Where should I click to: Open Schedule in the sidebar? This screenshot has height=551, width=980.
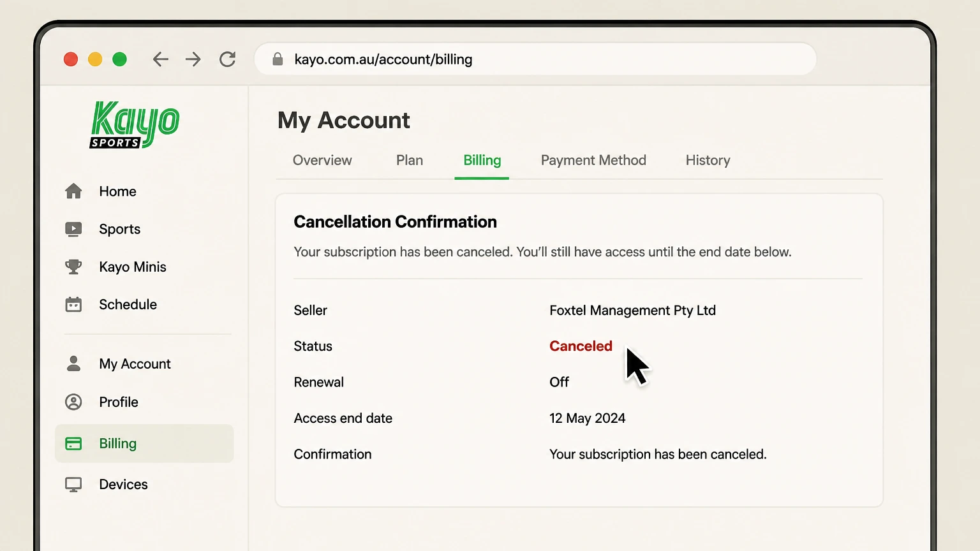(x=128, y=304)
